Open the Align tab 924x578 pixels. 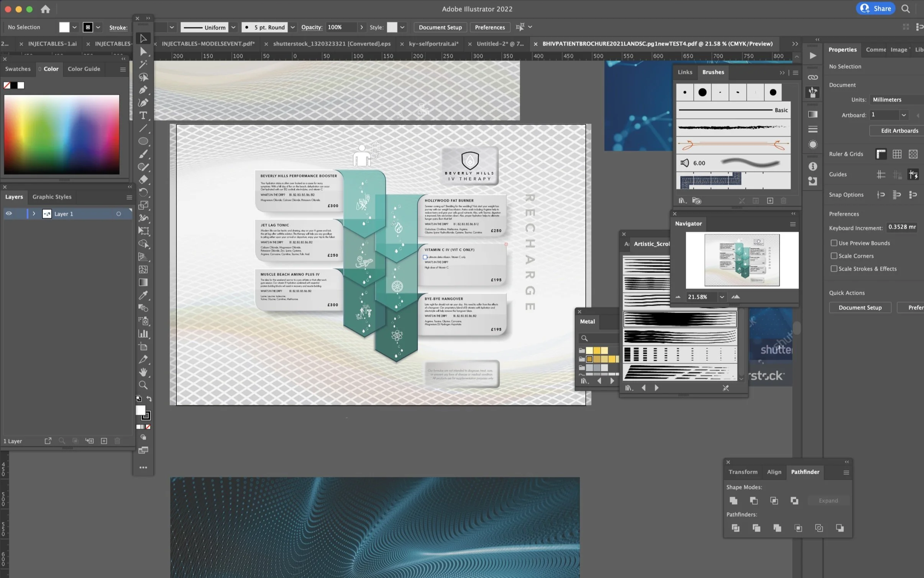pyautogui.click(x=774, y=472)
